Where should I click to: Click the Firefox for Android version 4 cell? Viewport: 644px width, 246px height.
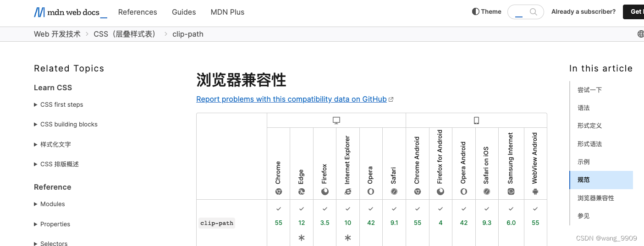coord(440,223)
